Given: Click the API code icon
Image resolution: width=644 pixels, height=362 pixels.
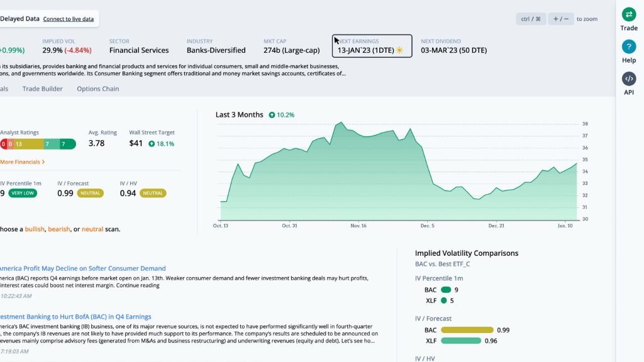Looking at the screenshot, I should (629, 79).
